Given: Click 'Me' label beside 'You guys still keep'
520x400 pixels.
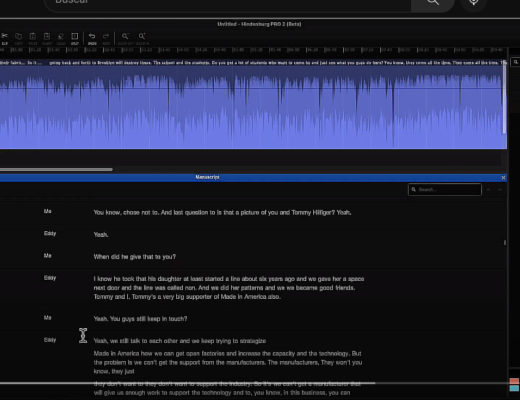Looking at the screenshot, I should pyautogui.click(x=48, y=318).
